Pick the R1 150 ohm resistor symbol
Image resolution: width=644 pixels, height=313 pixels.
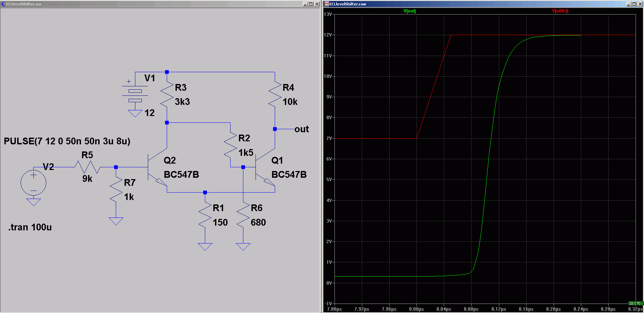point(205,215)
